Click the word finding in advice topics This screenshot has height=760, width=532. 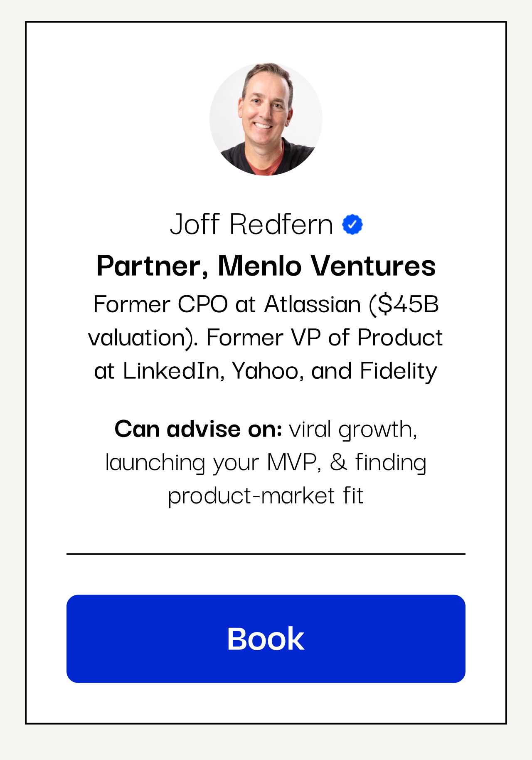tap(391, 463)
